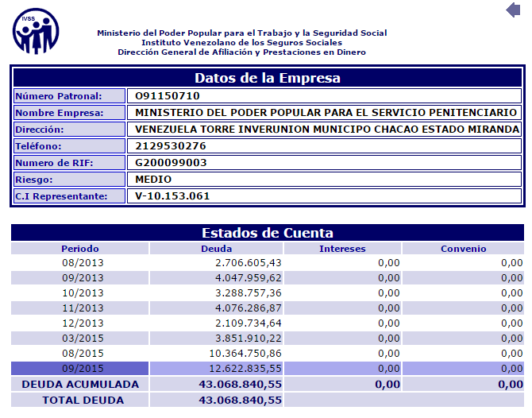Click the Deuda column header
This screenshot has width=532, height=418.
(216, 249)
